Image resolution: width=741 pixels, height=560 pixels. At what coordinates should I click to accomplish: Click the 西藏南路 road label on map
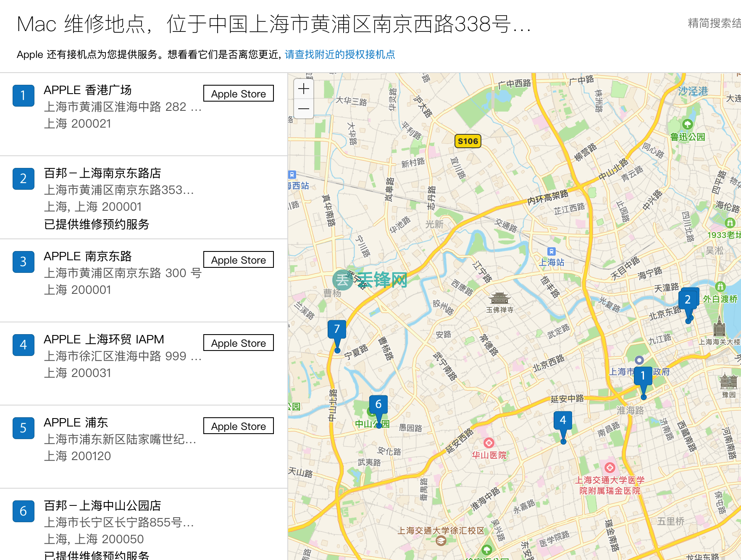686,436
